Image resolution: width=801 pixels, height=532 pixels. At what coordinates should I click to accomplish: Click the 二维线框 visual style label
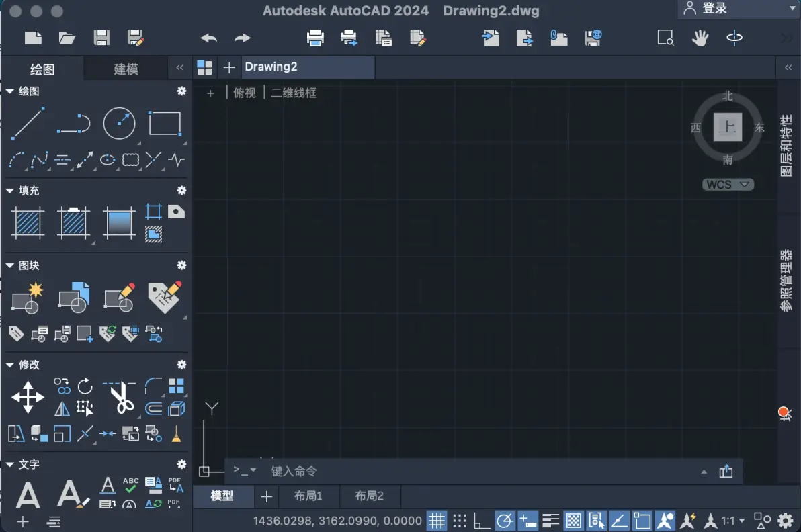point(293,93)
